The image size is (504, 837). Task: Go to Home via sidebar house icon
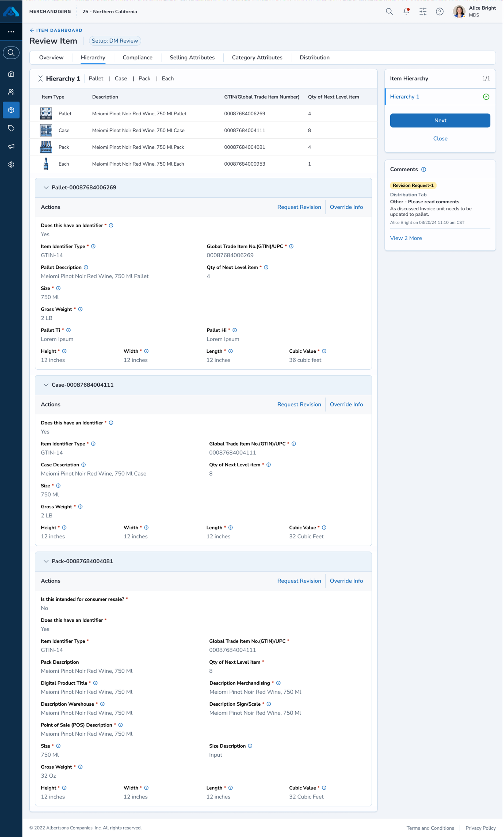(x=11, y=74)
